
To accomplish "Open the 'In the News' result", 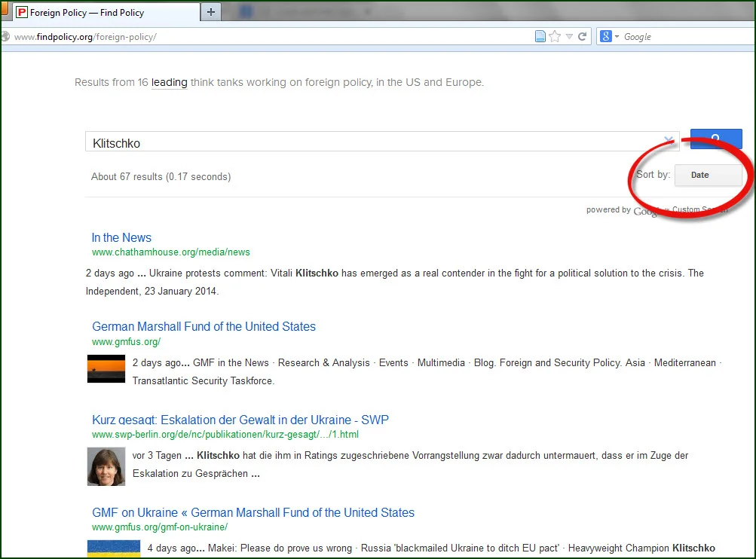I will click(x=121, y=237).
